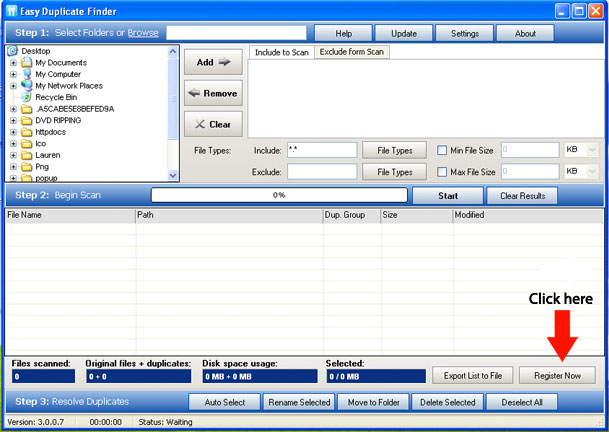
Task: Click the Ico folder icon
Action: tap(26, 143)
